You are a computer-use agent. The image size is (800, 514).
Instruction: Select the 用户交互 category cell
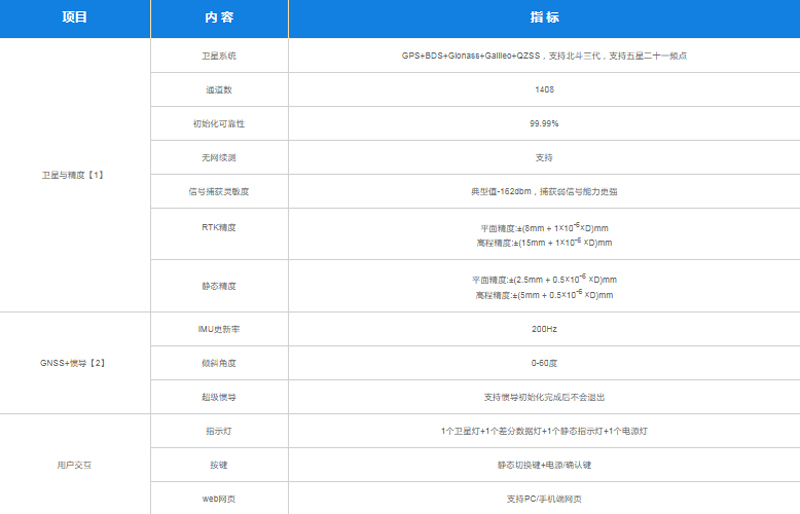click(74, 464)
